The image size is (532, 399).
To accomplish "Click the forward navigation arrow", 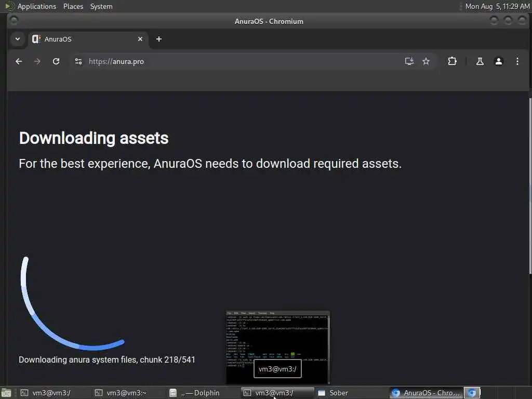I will [37, 61].
